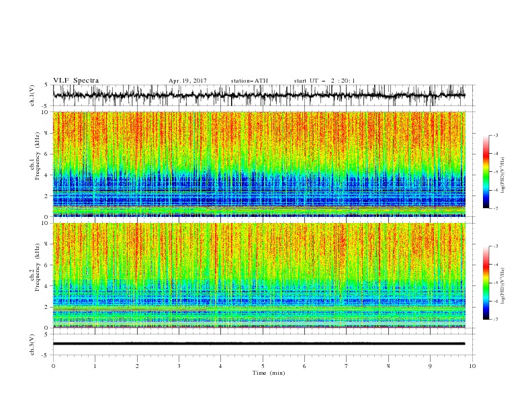Click the "8" tick on ch.2 frequency axis
532x411 pixels.
click(47, 244)
